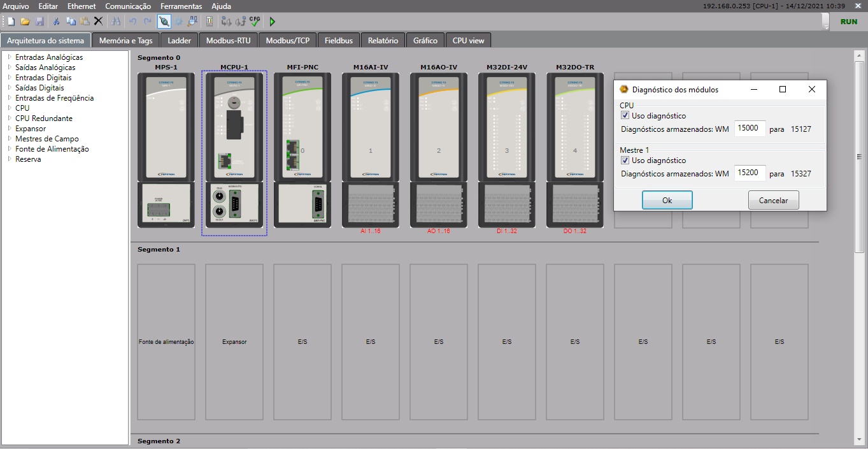Image resolution: width=868 pixels, height=449 pixels.
Task: Expand the CPU Redundante tree node
Action: [x=10, y=118]
